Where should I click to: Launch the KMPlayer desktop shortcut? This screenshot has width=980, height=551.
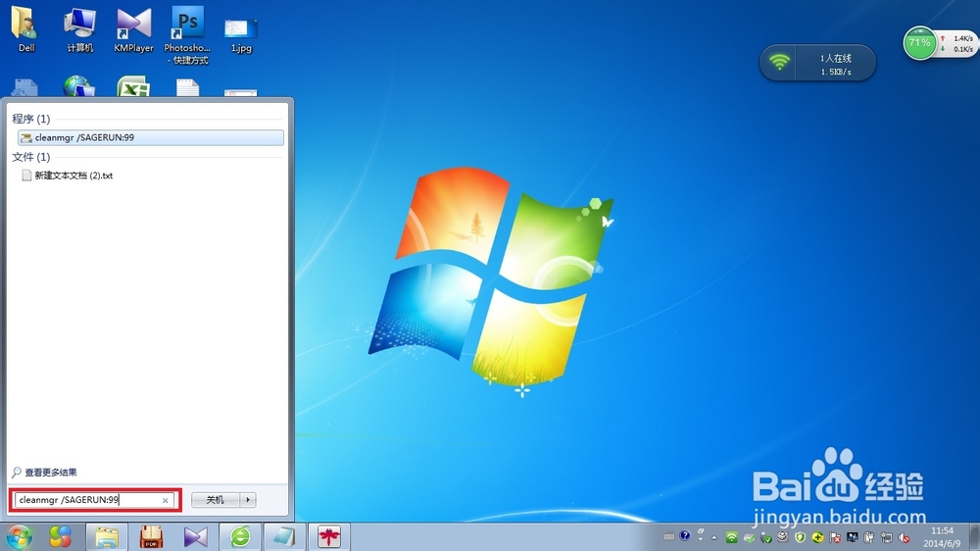[133, 28]
